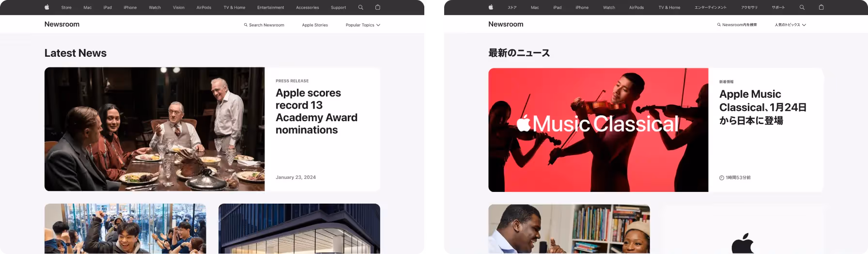The width and height of the screenshot is (868, 254).
Task: Open the Store menu on the English page
Action: point(66,8)
